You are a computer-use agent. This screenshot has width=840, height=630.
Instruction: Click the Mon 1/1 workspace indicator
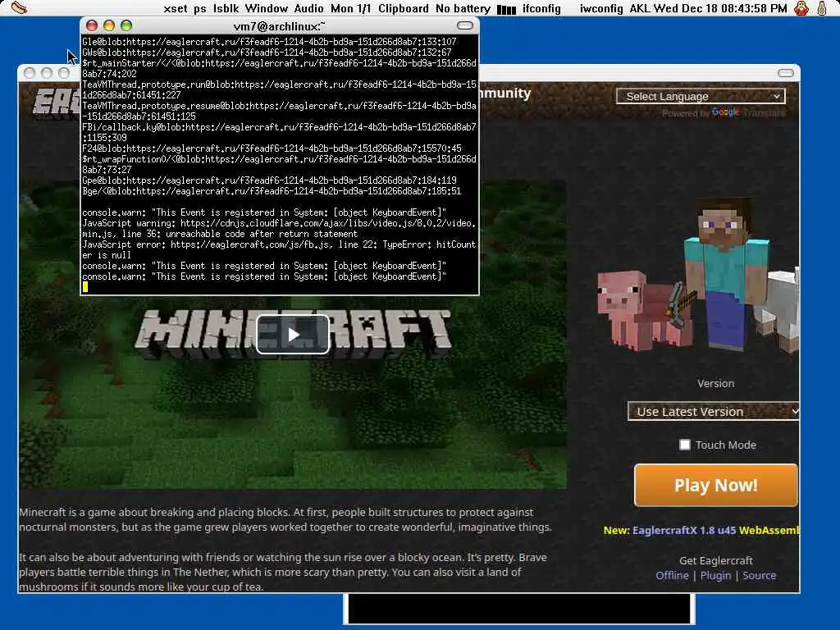[350, 8]
